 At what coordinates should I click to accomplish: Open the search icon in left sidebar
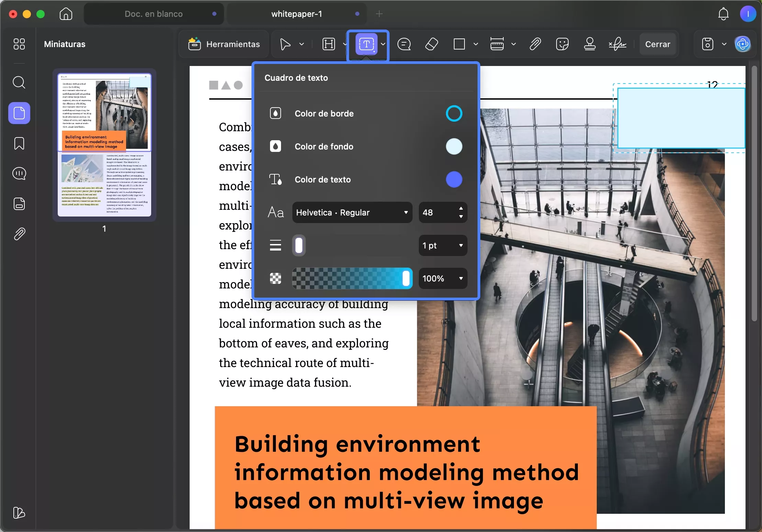tap(19, 82)
